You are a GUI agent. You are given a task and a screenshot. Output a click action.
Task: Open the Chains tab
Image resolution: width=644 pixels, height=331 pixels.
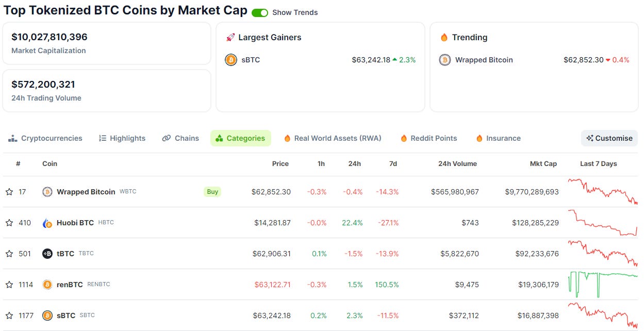point(180,138)
